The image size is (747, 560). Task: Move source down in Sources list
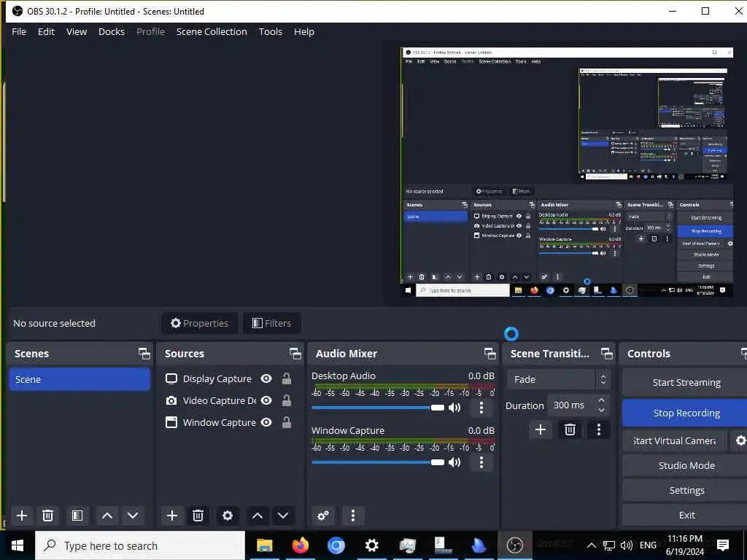[x=283, y=516]
